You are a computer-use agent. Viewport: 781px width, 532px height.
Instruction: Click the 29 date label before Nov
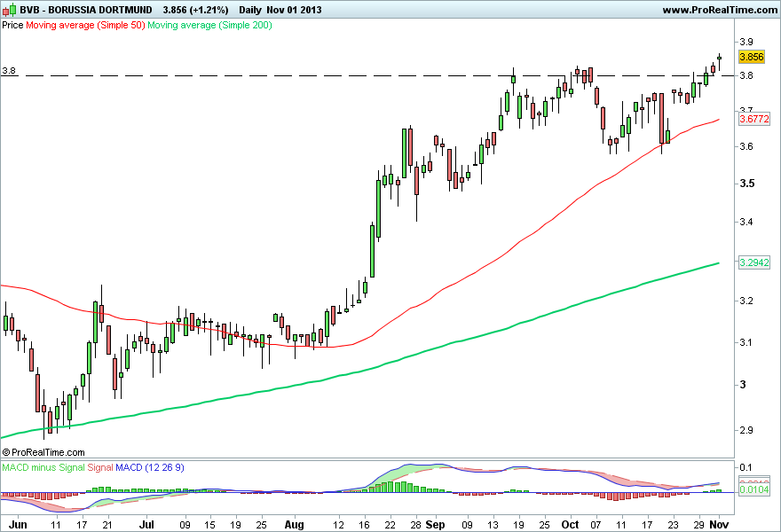pyautogui.click(x=698, y=525)
